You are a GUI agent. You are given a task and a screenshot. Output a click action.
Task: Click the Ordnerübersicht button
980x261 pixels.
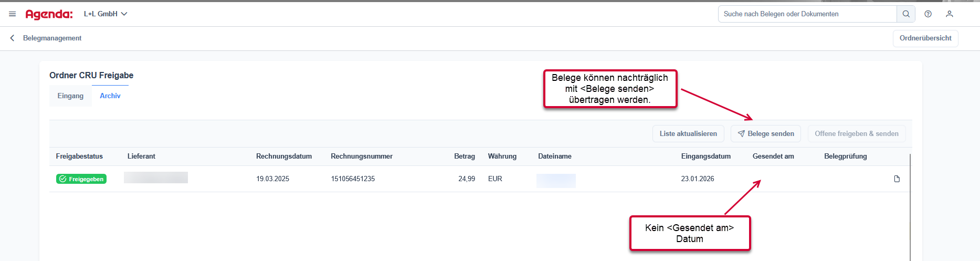pyautogui.click(x=925, y=38)
